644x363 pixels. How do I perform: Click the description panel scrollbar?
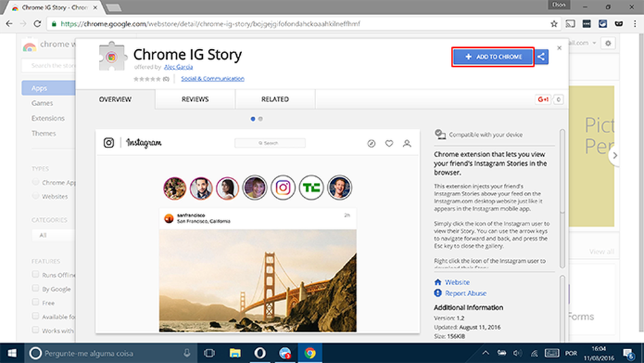562,170
